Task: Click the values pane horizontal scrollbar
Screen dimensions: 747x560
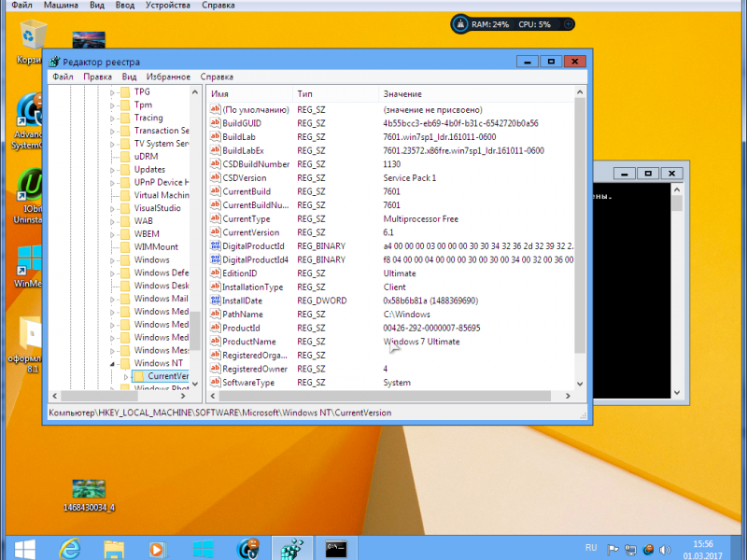Action: pyautogui.click(x=385, y=396)
